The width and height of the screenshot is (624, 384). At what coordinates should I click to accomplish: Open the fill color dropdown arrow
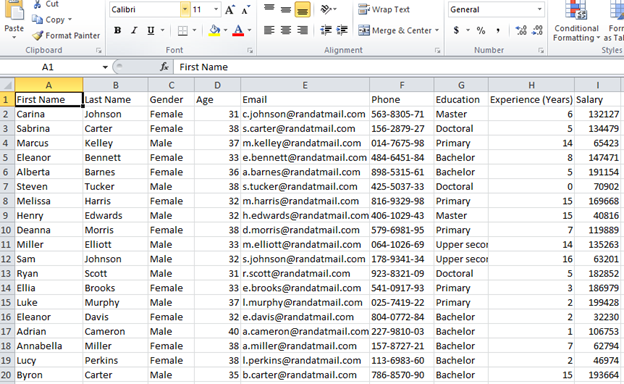[226, 30]
